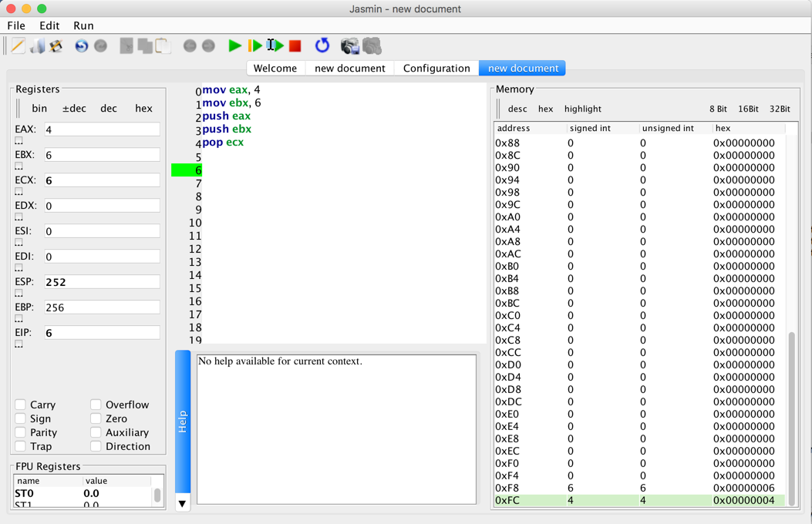812x524 pixels.
Task: Click the camera Snapshot icon with disk
Action: tap(350, 46)
